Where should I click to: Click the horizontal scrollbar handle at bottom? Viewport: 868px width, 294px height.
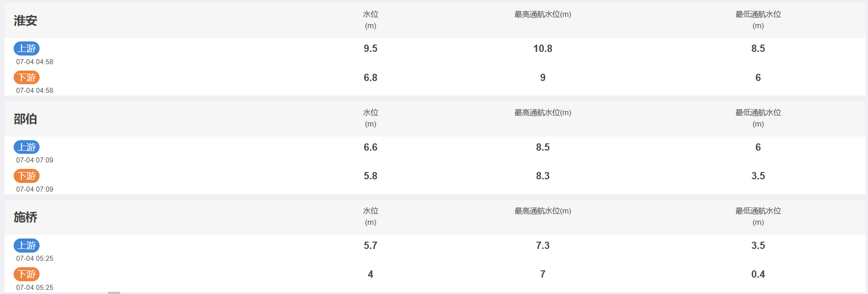coord(114,293)
